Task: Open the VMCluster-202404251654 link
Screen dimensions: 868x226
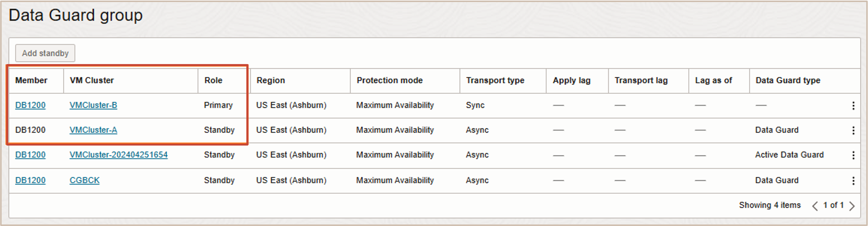Action: 119,155
